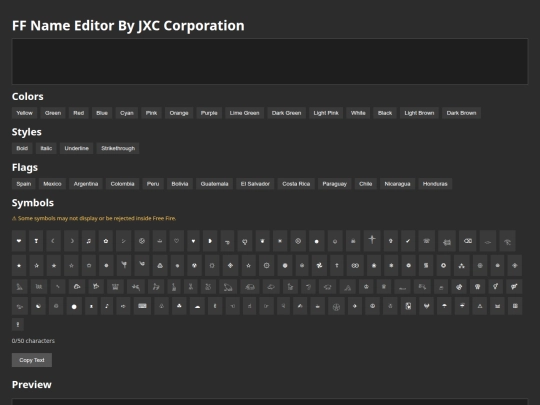Image resolution: width=540 pixels, height=405 pixels.
Task: Insert the warning triangle symbol
Action: [480, 306]
